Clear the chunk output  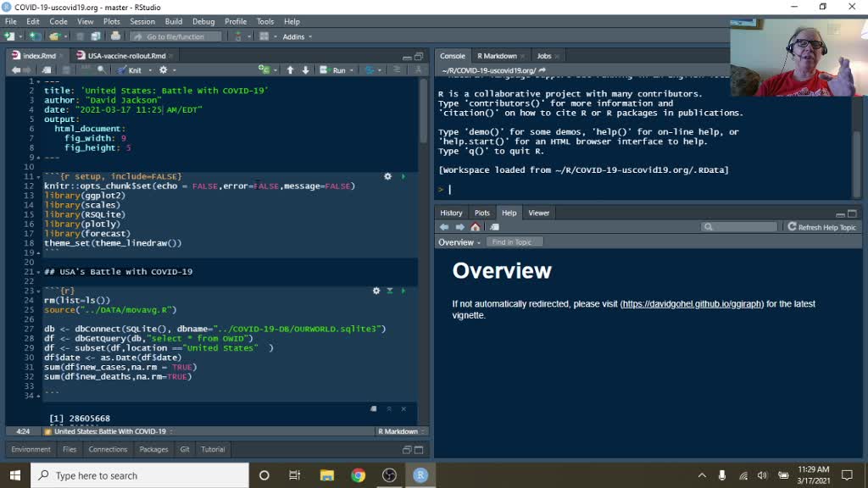(x=403, y=409)
